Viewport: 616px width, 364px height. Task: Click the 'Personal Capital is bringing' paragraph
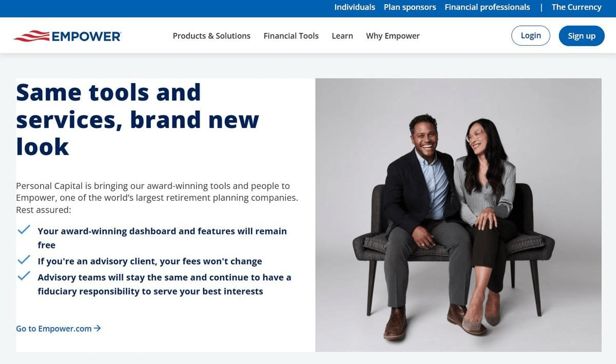click(157, 198)
